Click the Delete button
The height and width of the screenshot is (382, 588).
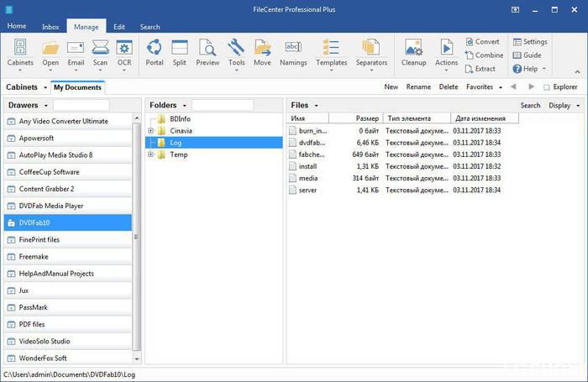point(449,87)
